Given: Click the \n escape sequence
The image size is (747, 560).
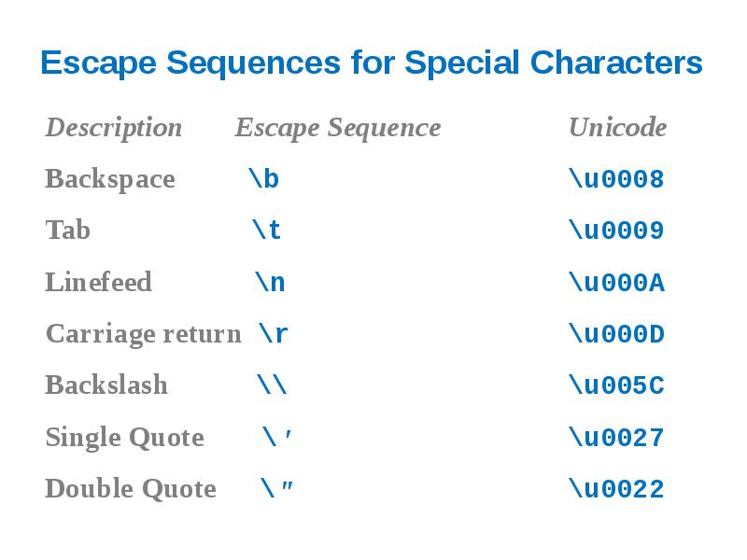Looking at the screenshot, I should [x=270, y=282].
